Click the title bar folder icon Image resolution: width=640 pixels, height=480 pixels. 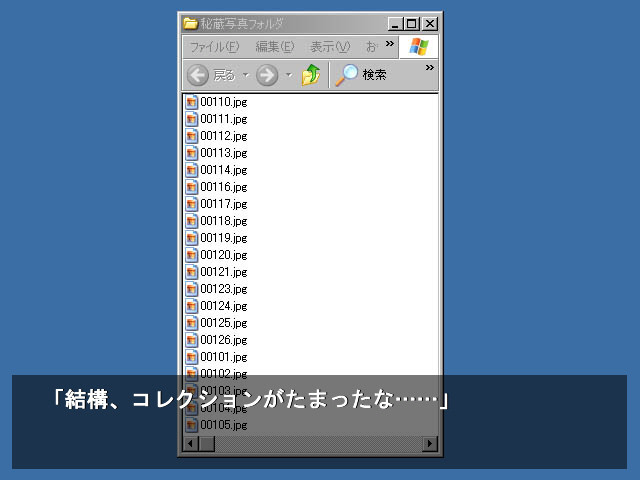pyautogui.click(x=190, y=24)
